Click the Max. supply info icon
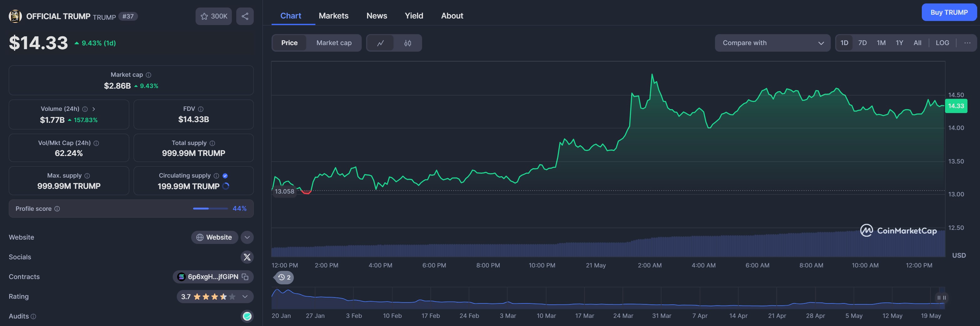This screenshot has height=326, width=980. 87,176
